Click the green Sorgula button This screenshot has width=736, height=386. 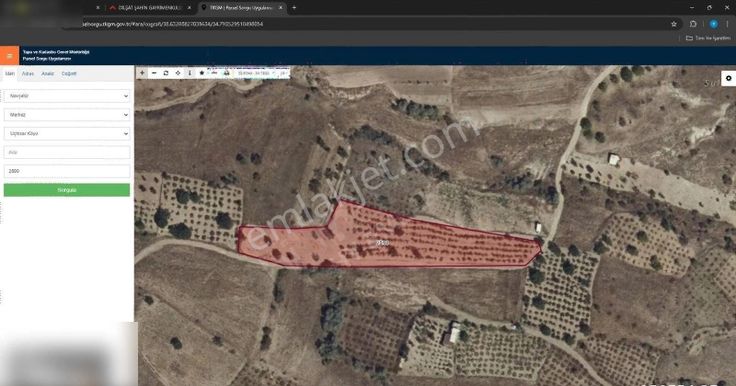pyautogui.click(x=67, y=190)
